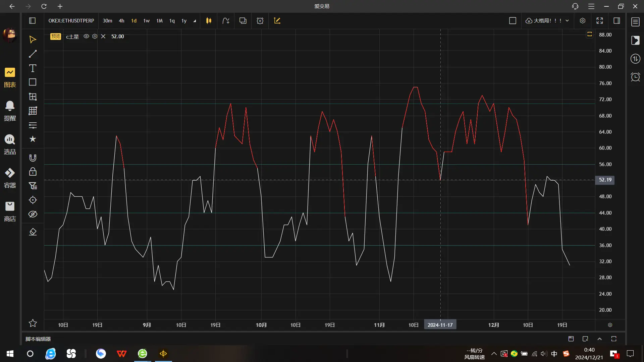The image size is (644, 362).
Task: Choose the rectangle shape tool
Action: [x=33, y=82]
